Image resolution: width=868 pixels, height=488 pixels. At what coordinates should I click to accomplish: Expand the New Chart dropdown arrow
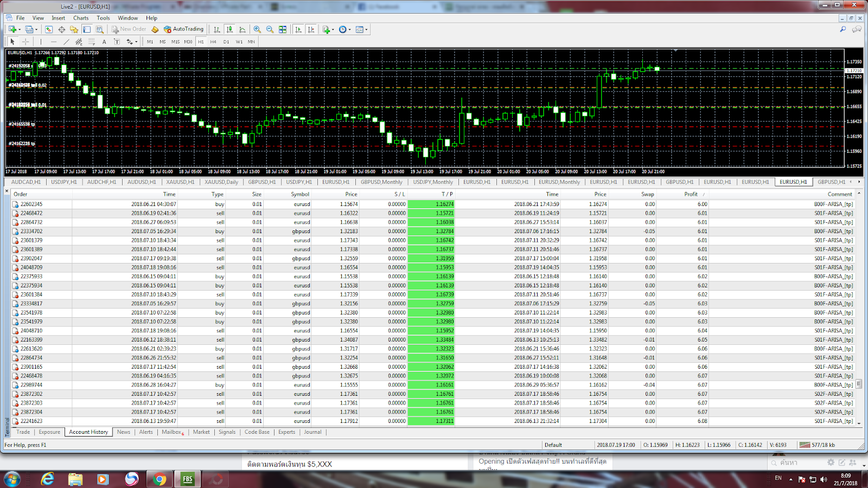click(x=20, y=30)
